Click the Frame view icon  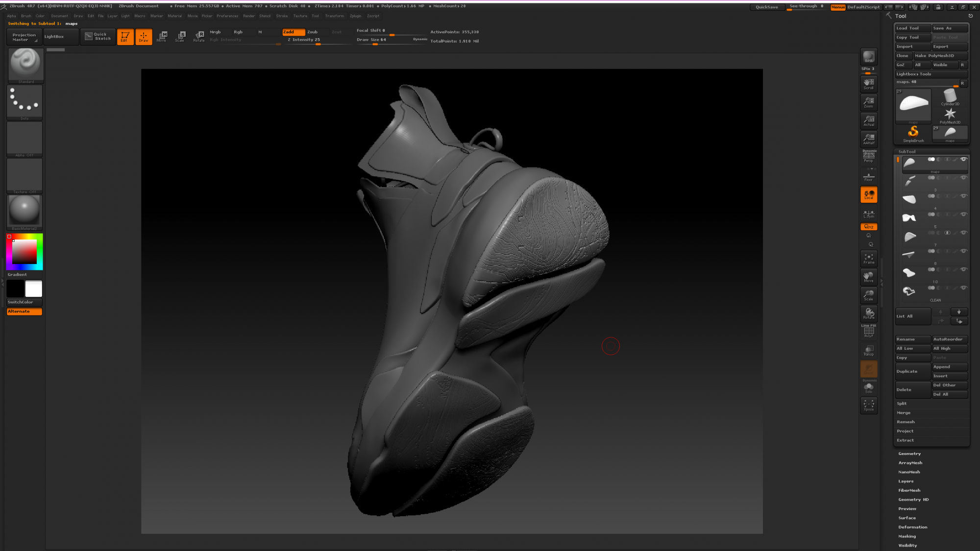[868, 259]
